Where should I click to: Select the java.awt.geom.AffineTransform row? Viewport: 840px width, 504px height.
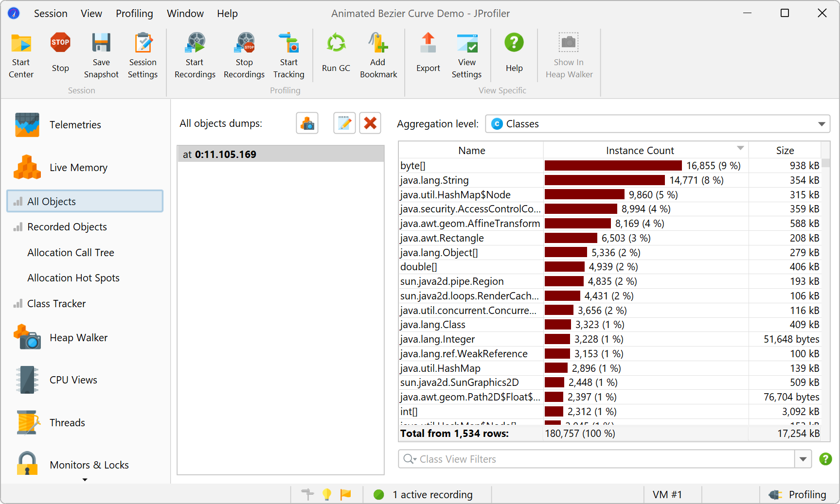pyautogui.click(x=610, y=224)
